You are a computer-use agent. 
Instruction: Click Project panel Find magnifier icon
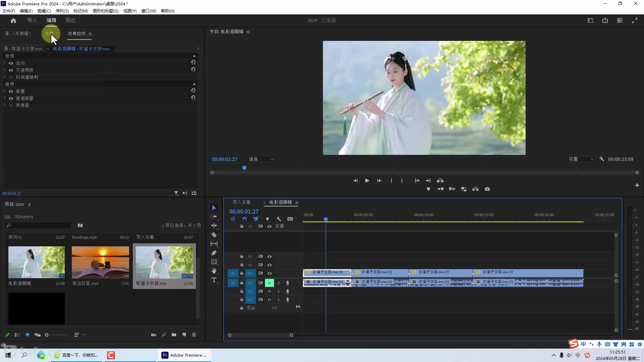tap(164, 335)
